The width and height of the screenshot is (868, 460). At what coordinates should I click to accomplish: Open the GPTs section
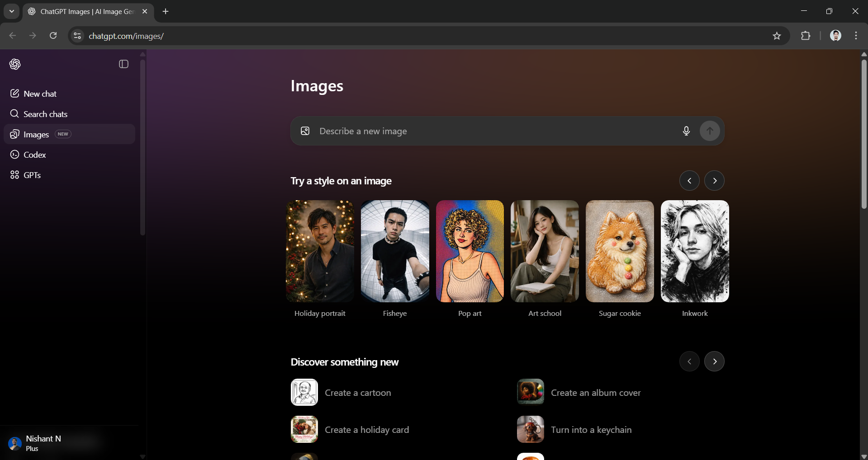point(32,175)
